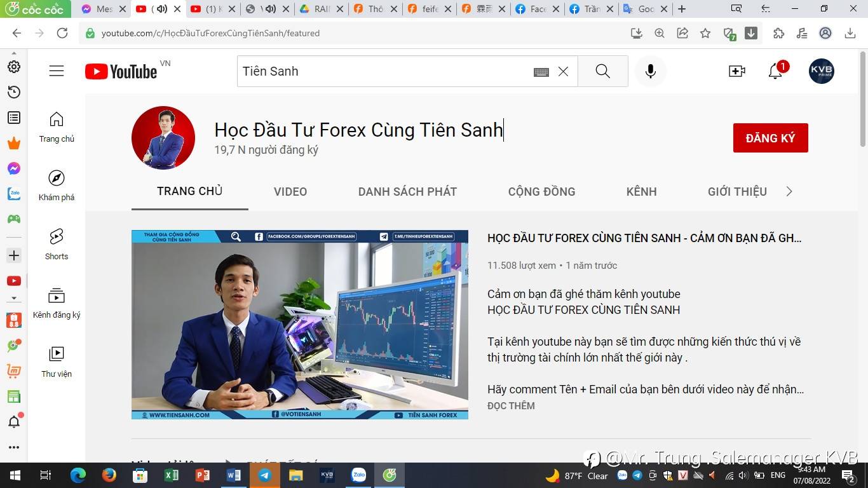
Task: Zoom the page using the magnifier icon
Action: (660, 33)
